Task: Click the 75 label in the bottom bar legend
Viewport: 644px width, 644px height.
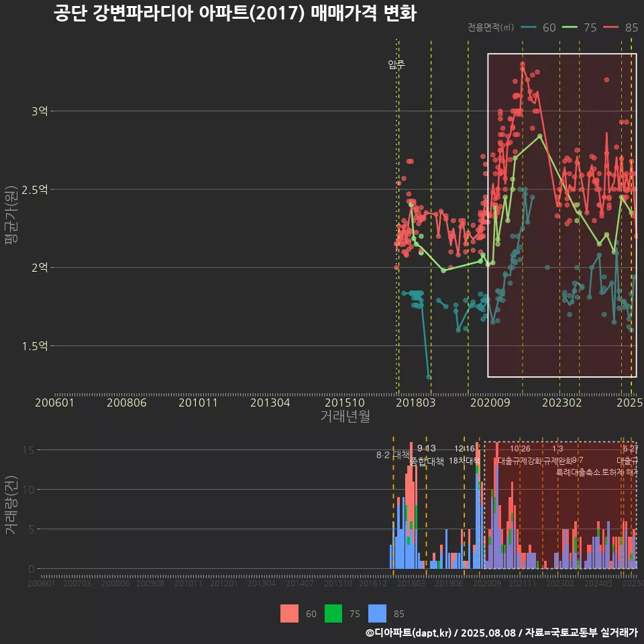Action: point(355,614)
